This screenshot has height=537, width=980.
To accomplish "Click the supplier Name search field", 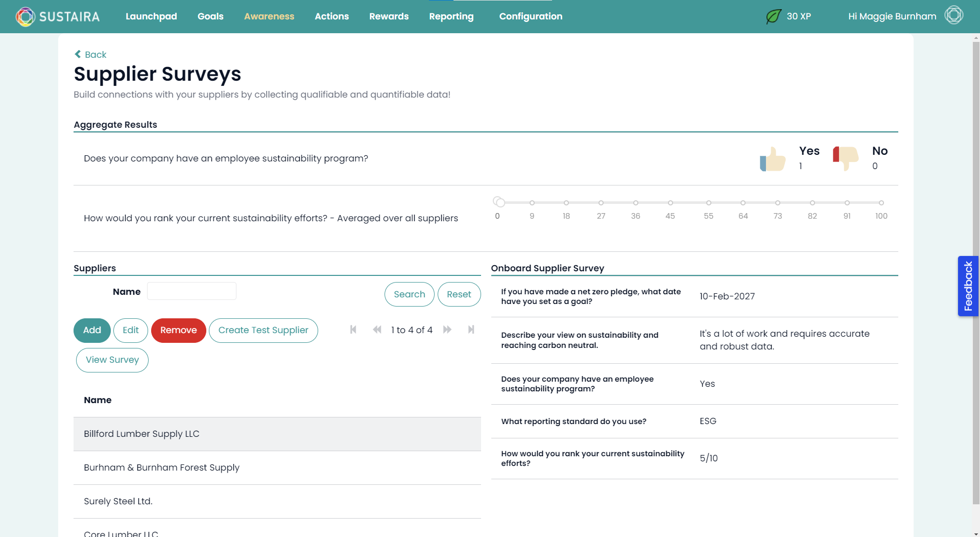I will [192, 291].
